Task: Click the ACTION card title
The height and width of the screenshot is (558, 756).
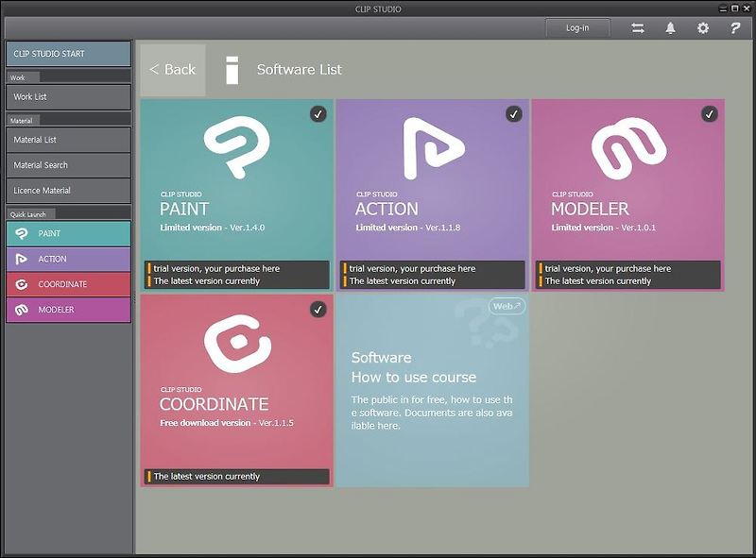Action: [387, 209]
